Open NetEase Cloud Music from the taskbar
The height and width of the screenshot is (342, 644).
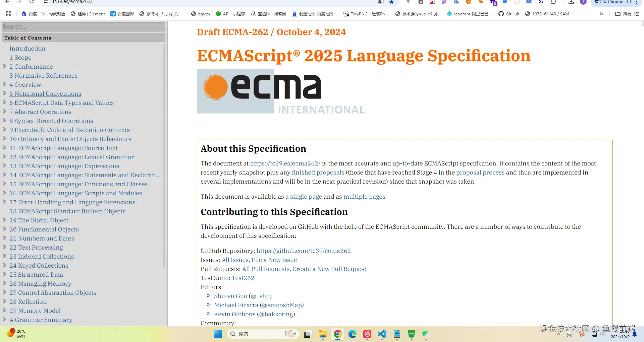point(367,334)
